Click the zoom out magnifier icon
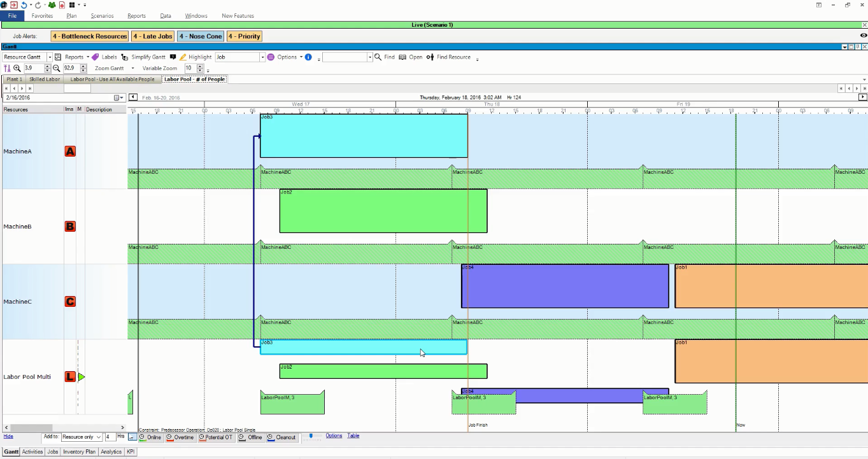The width and height of the screenshot is (868, 459). tap(57, 68)
